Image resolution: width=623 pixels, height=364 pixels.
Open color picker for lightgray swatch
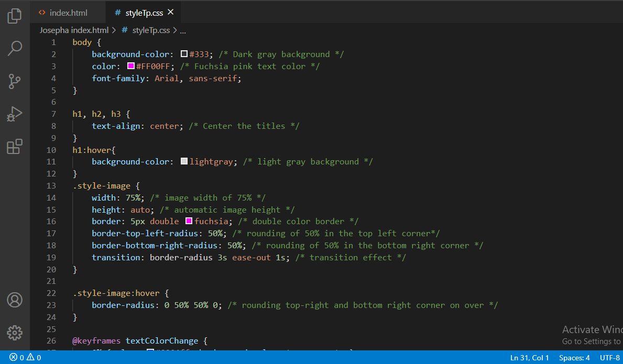[x=184, y=161]
